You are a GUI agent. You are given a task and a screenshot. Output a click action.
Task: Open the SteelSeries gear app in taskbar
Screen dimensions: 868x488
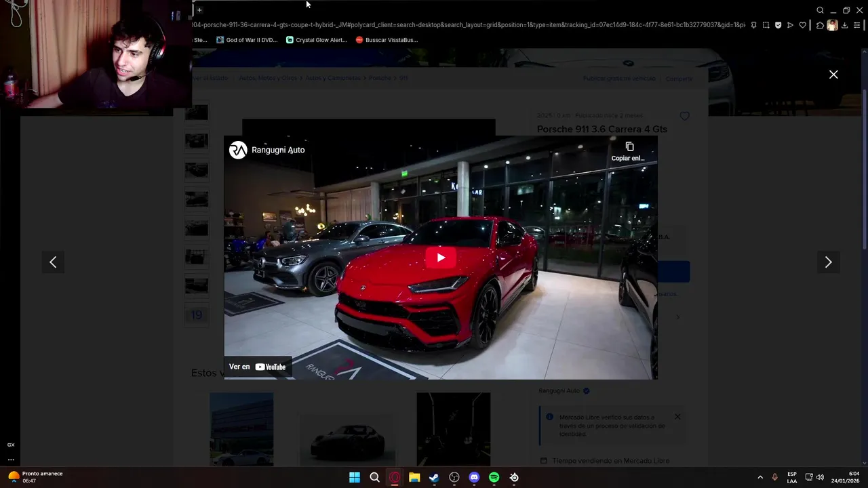coord(514,477)
